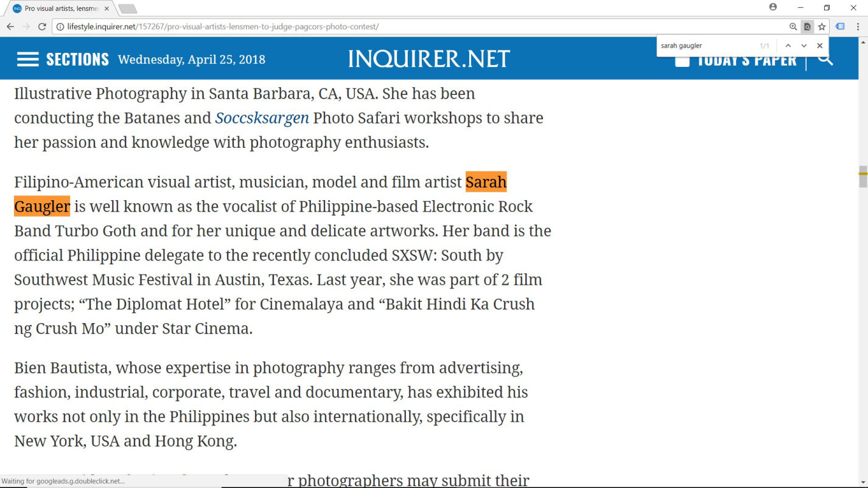
Task: Click the vertical scrollbar thumb
Action: (863, 176)
